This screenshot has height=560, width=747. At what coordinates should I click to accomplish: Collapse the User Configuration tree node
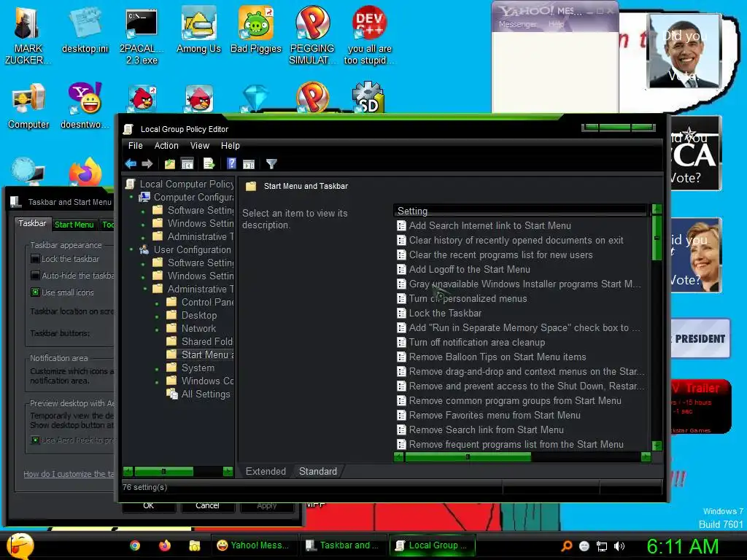pyautogui.click(x=131, y=249)
